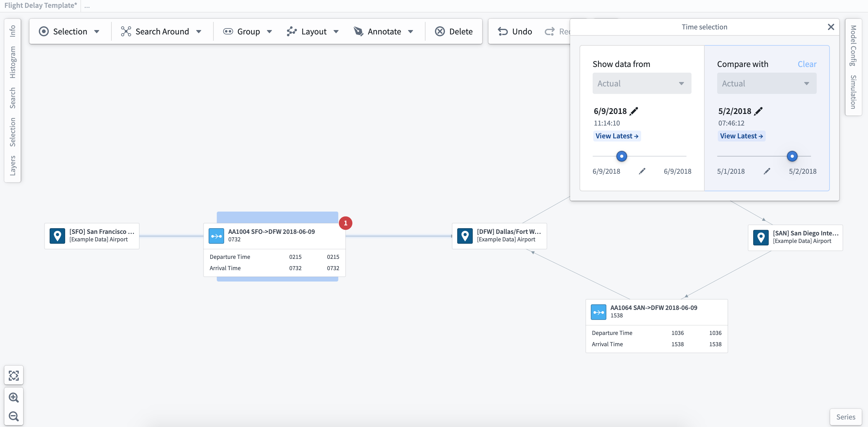868x427 pixels.
Task: Open the Histogram side tab
Action: [x=13, y=62]
